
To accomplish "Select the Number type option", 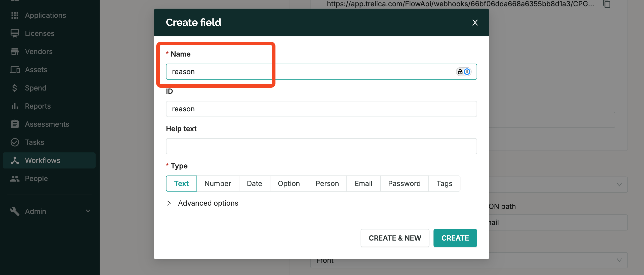I will pos(218,184).
